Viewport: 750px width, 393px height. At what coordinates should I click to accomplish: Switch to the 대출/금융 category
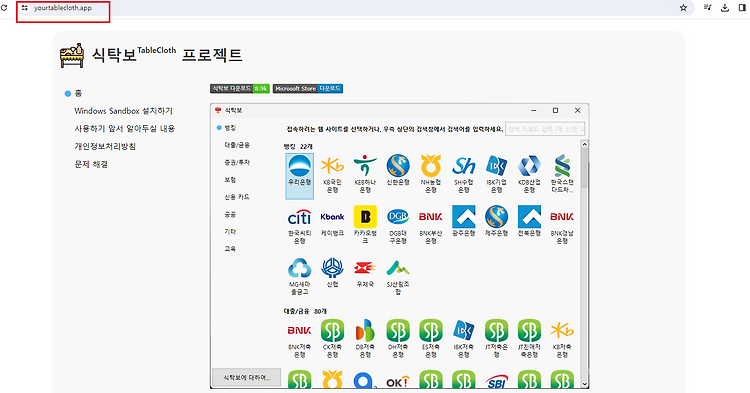point(237,145)
